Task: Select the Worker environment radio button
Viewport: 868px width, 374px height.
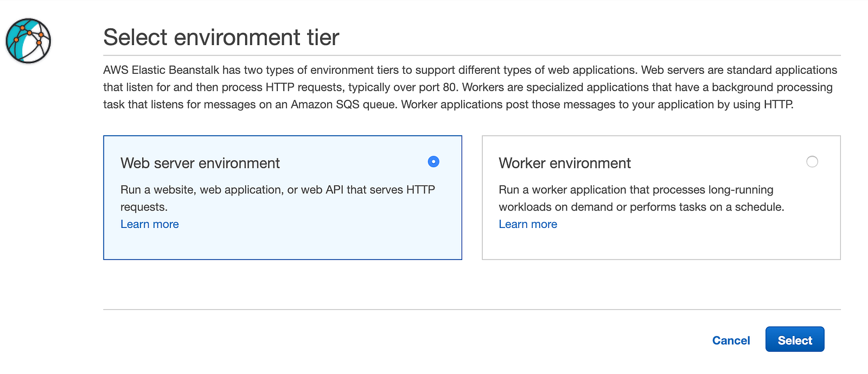Action: click(x=812, y=162)
